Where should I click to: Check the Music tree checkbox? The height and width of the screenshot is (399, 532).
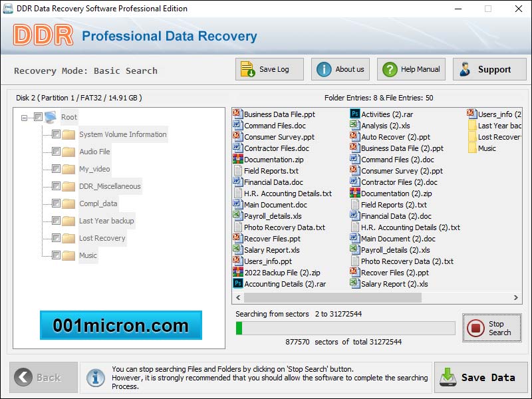click(57, 255)
